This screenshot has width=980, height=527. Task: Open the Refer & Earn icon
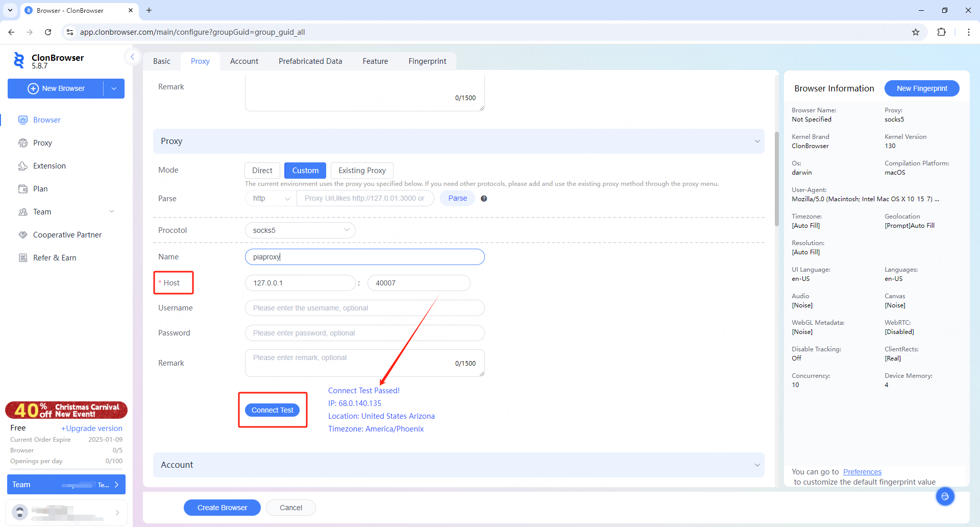tap(23, 258)
